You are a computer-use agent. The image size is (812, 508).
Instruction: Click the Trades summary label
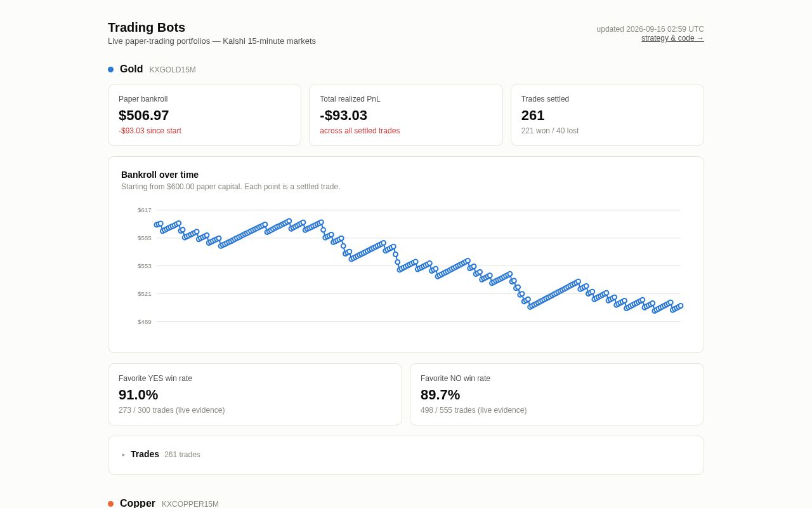pos(145,454)
